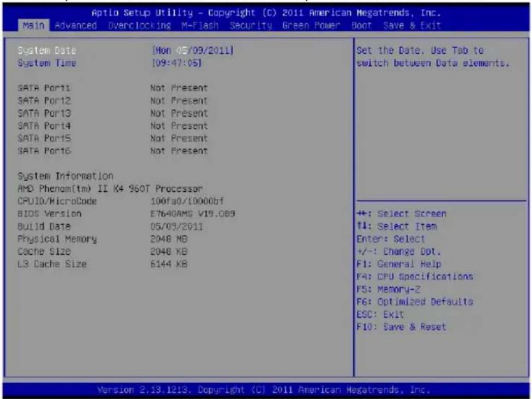532x399 pixels.
Task: Click the System Information heading
Action: (65, 176)
